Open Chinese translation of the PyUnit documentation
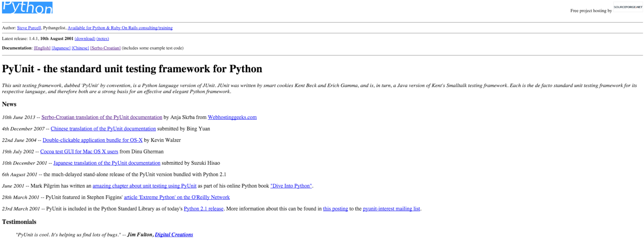 [x=103, y=129]
